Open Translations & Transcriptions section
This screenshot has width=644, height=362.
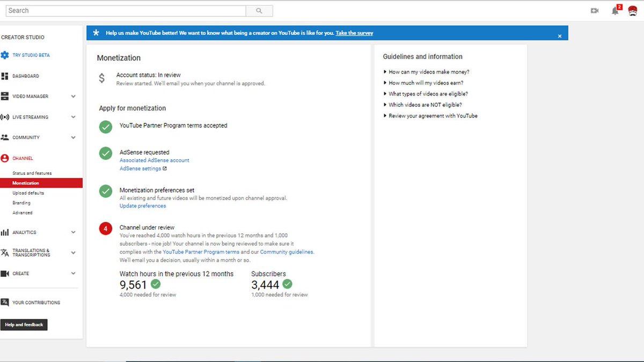point(31,253)
